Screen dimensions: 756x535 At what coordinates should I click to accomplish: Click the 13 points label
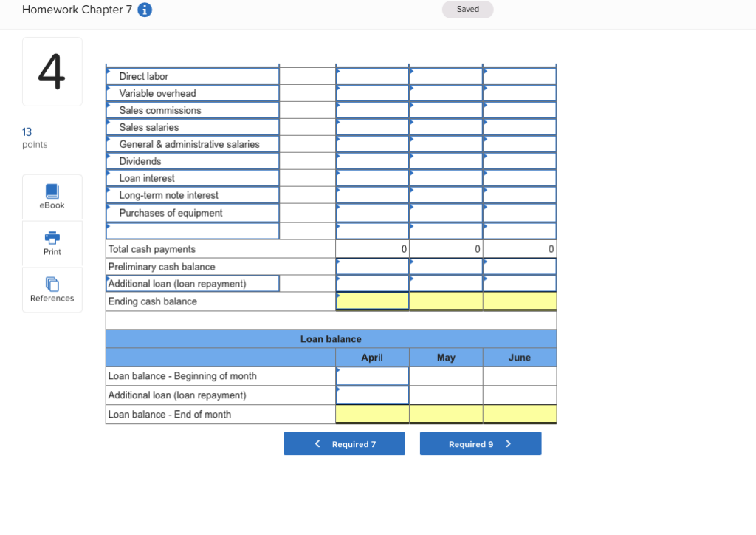(35, 137)
